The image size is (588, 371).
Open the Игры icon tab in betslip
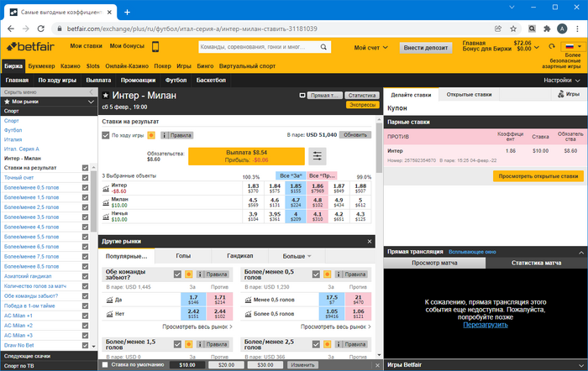(568, 95)
